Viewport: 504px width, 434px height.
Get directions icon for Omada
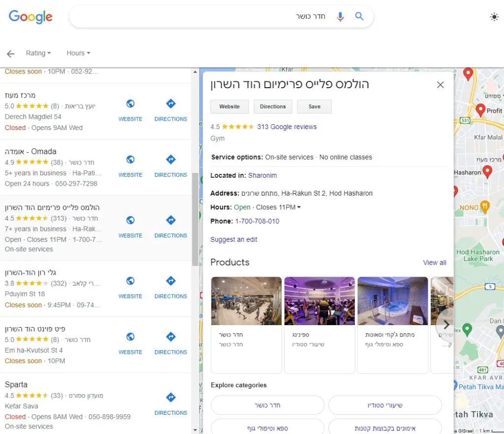(x=171, y=160)
